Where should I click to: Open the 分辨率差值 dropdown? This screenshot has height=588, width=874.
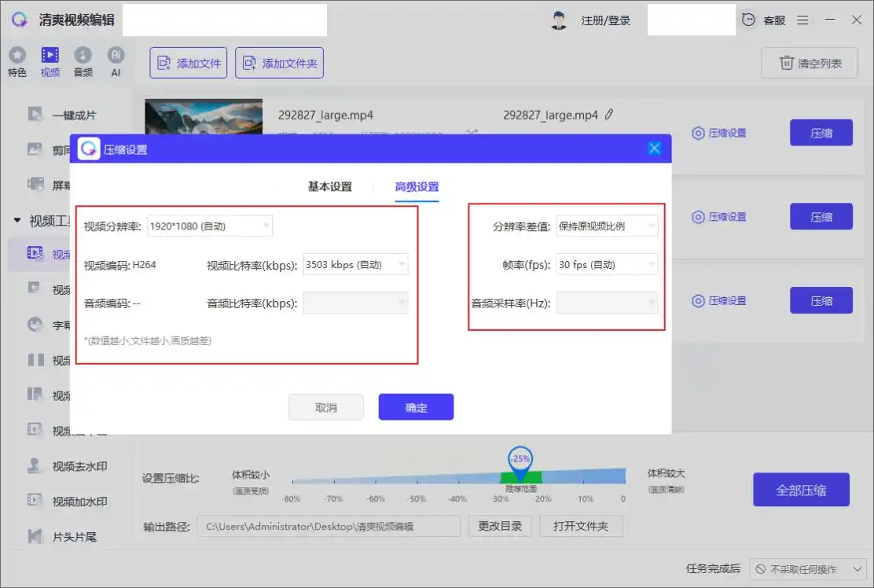point(606,226)
